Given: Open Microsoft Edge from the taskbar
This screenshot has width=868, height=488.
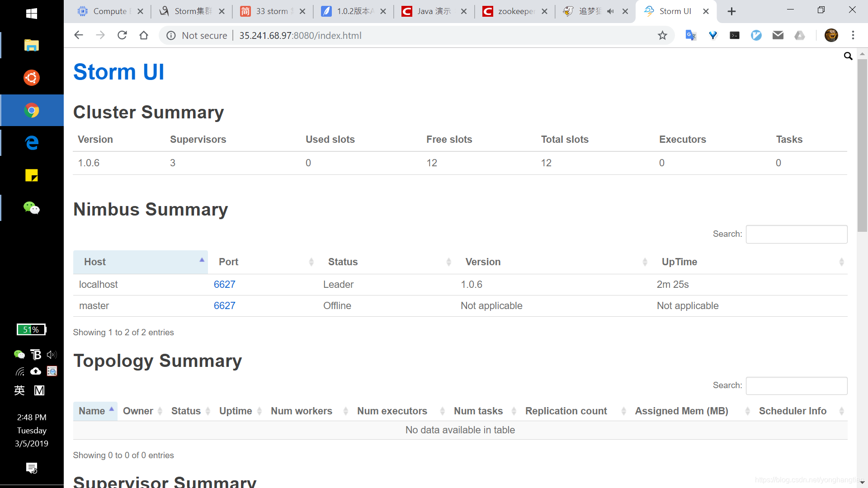Looking at the screenshot, I should coord(32,143).
